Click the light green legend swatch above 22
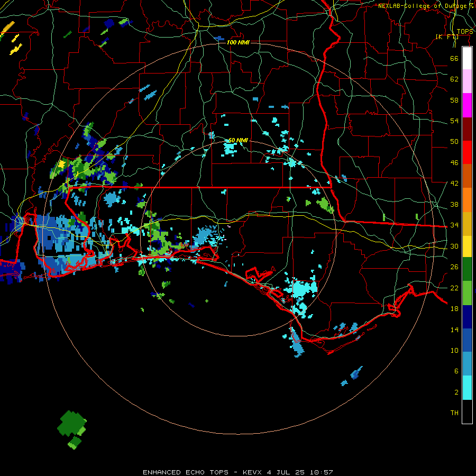 tap(467, 293)
